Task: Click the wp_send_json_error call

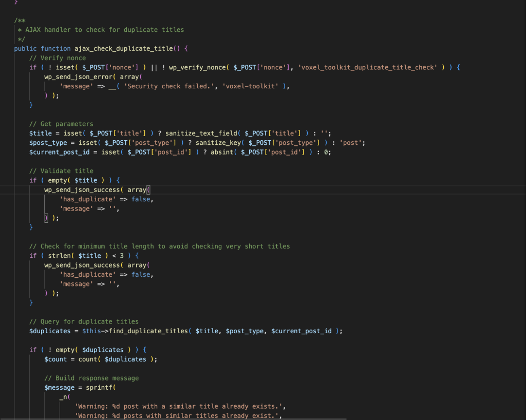Action: [x=80, y=77]
